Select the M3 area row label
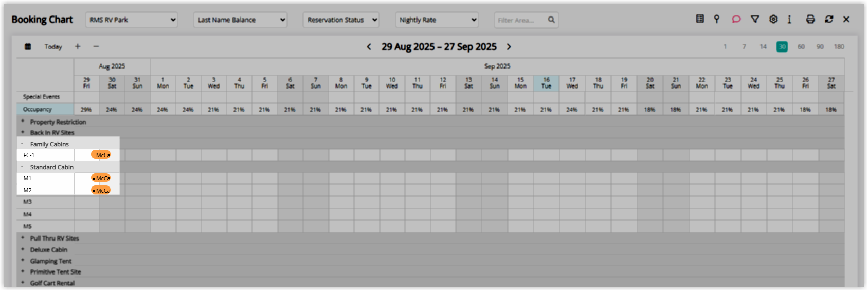Screen dimensions: 868x291 pos(46,202)
